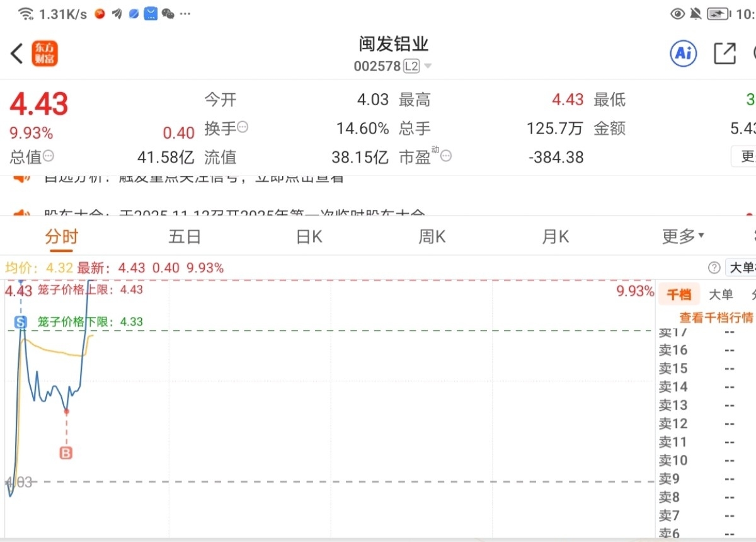Tap the back arrow icon
756x542 pixels.
pyautogui.click(x=17, y=54)
